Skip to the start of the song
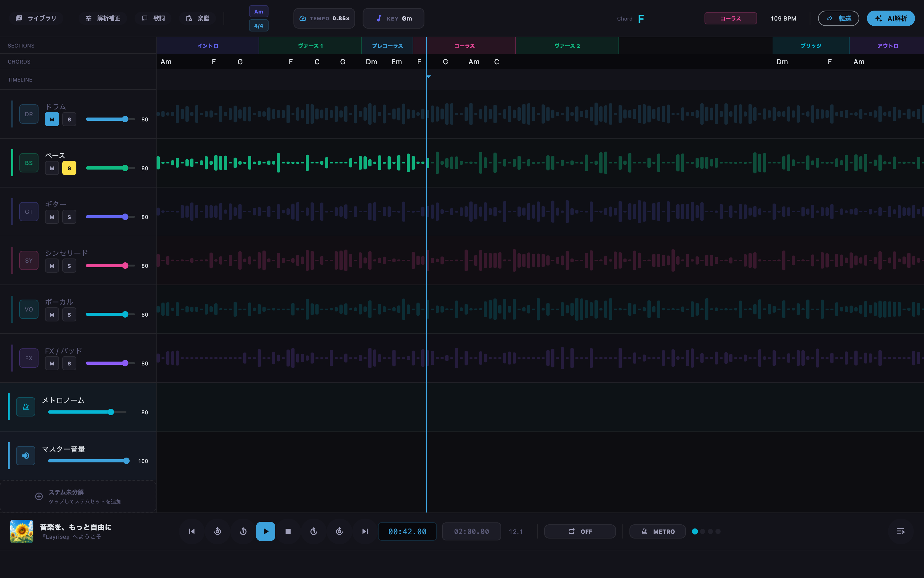The image size is (924, 578). coord(192,531)
